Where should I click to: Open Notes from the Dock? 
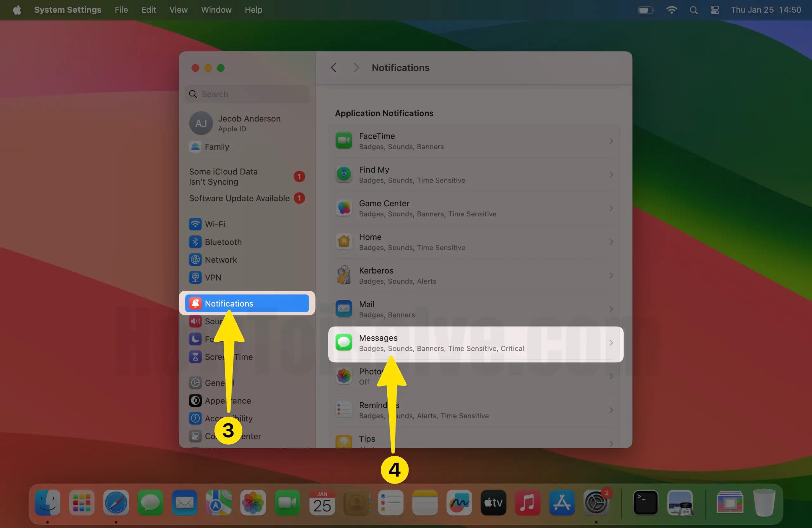click(x=425, y=502)
